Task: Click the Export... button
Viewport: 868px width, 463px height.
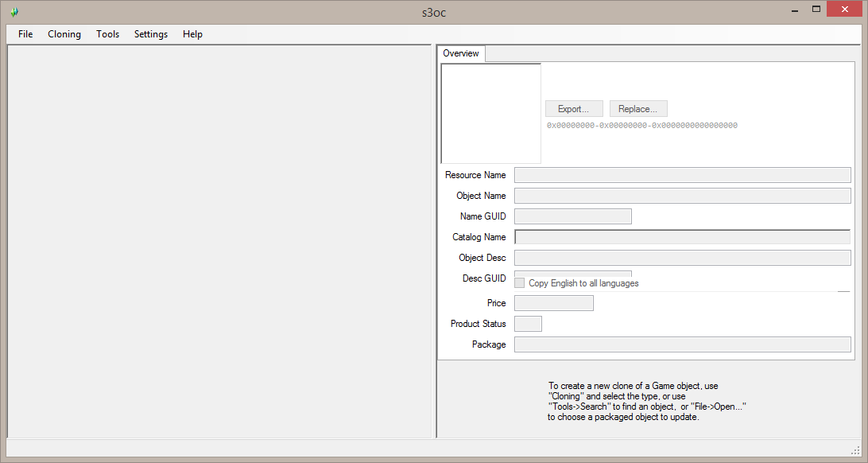Action: (574, 108)
